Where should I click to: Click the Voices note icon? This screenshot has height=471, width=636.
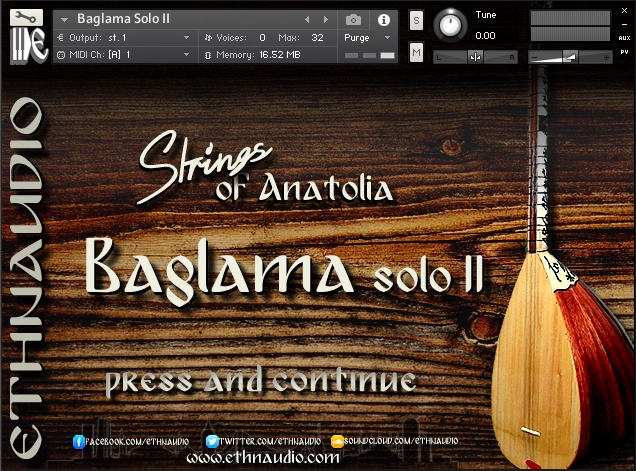click(208, 38)
